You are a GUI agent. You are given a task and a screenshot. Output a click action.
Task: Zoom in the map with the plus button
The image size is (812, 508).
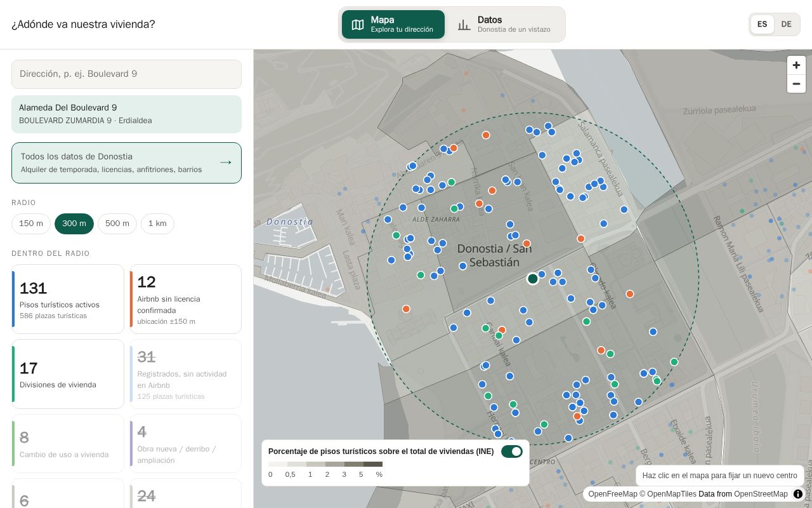tap(796, 65)
